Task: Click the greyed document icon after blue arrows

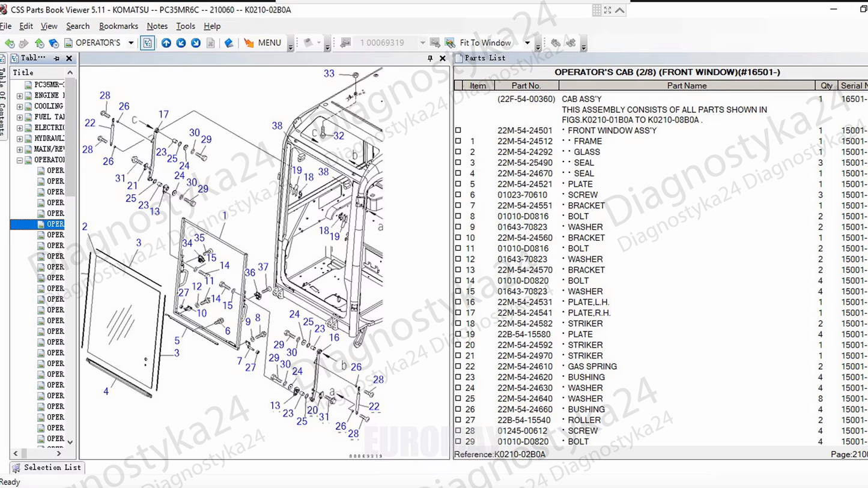Action: tap(211, 43)
